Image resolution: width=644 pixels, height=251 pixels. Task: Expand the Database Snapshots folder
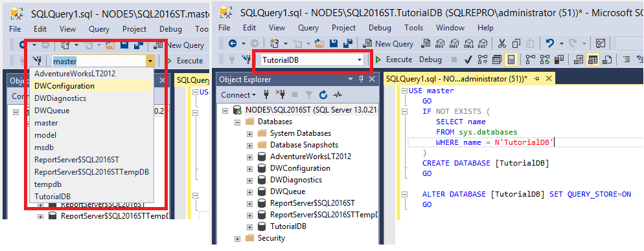(x=249, y=145)
